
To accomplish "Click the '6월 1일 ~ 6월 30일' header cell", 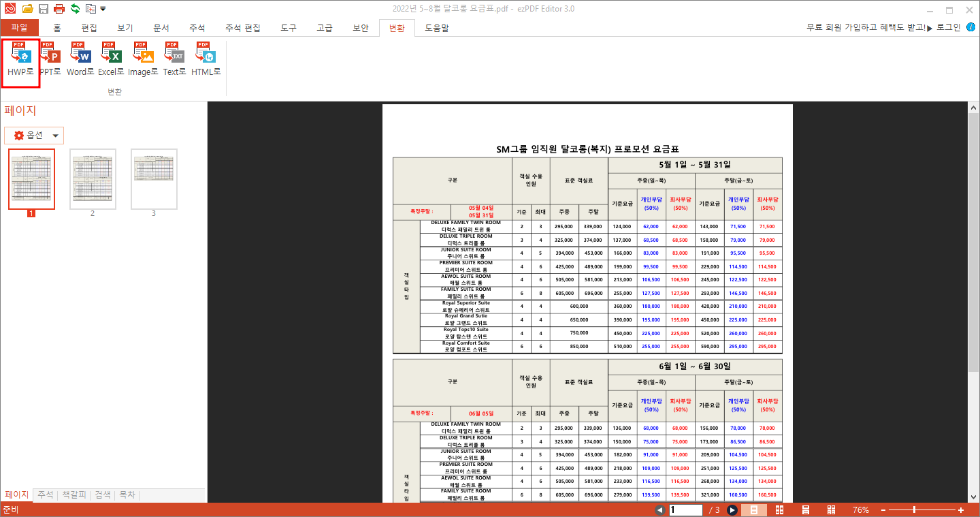I will pos(695,366).
